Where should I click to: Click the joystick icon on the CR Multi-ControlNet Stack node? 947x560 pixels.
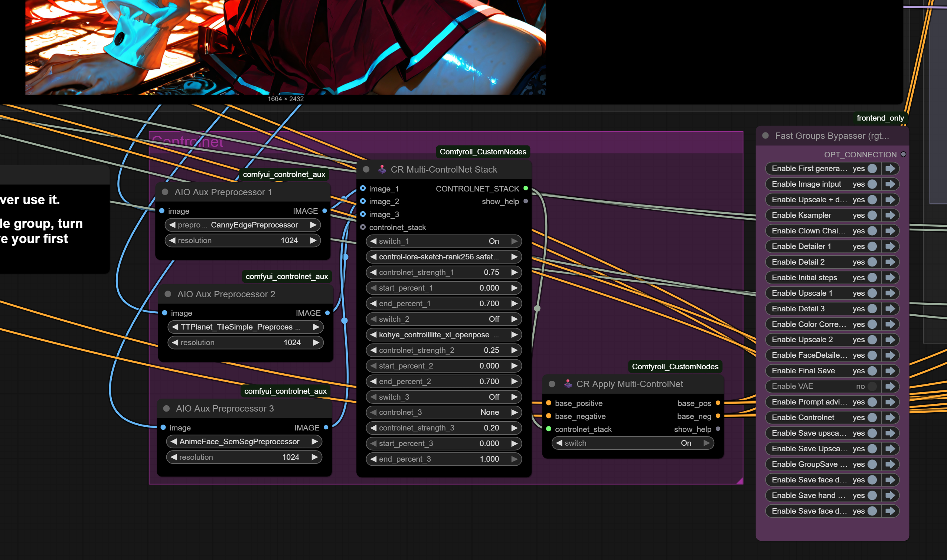click(x=382, y=170)
